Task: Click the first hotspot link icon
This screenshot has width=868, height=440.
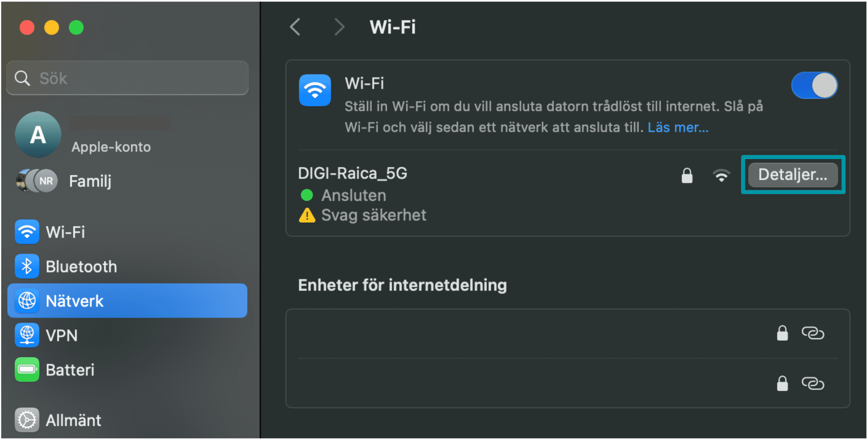Action: [813, 333]
